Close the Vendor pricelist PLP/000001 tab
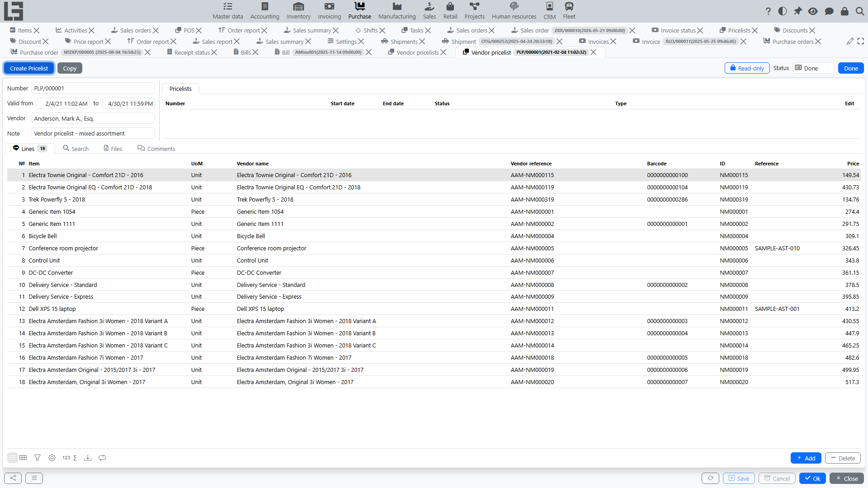 point(594,52)
